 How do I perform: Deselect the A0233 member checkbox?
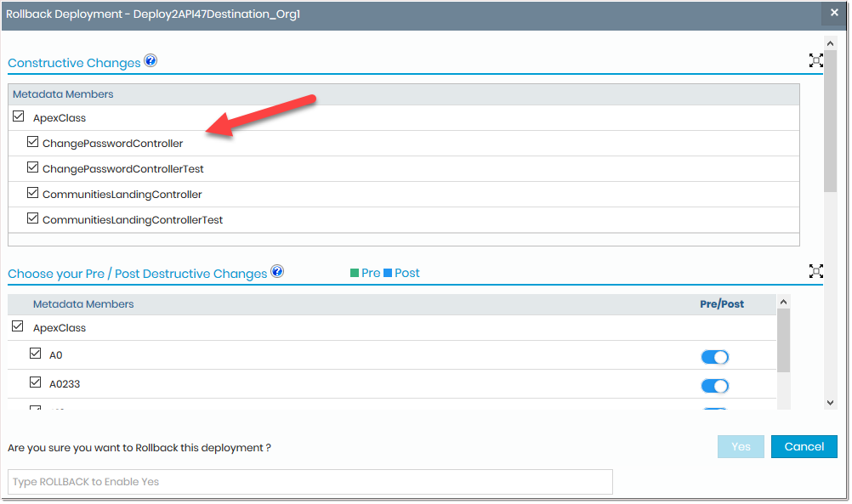[x=36, y=382]
